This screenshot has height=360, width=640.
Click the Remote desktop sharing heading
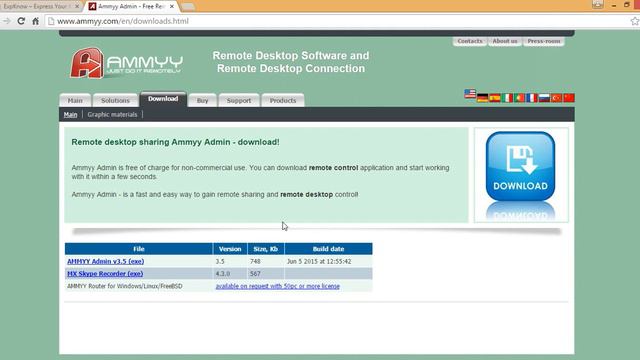(176, 142)
